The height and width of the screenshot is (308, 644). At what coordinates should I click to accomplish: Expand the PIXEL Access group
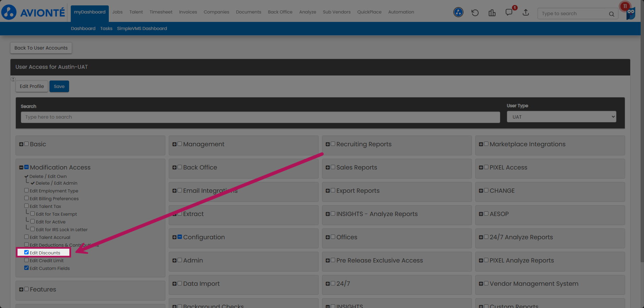[481, 167]
